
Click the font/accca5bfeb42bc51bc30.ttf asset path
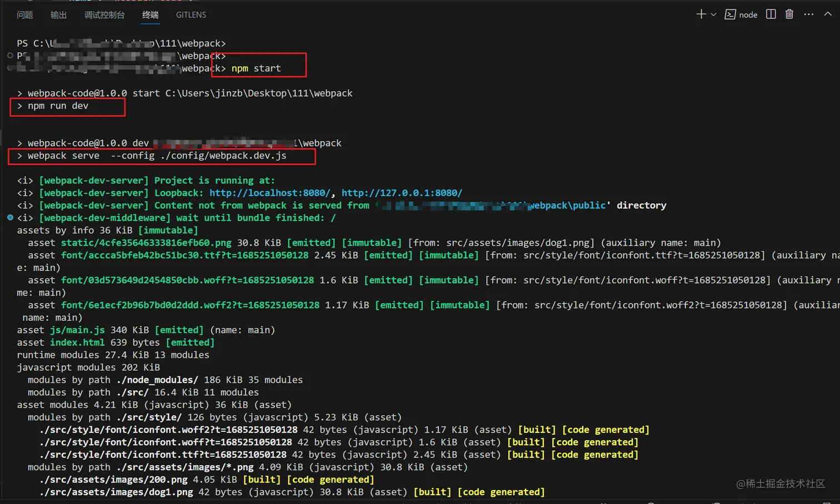[x=184, y=255]
